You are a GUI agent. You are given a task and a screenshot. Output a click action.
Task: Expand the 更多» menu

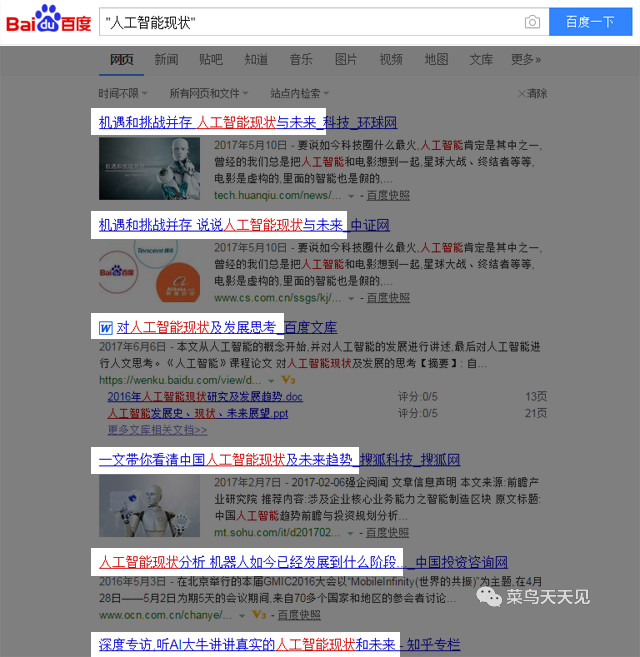pos(526,59)
